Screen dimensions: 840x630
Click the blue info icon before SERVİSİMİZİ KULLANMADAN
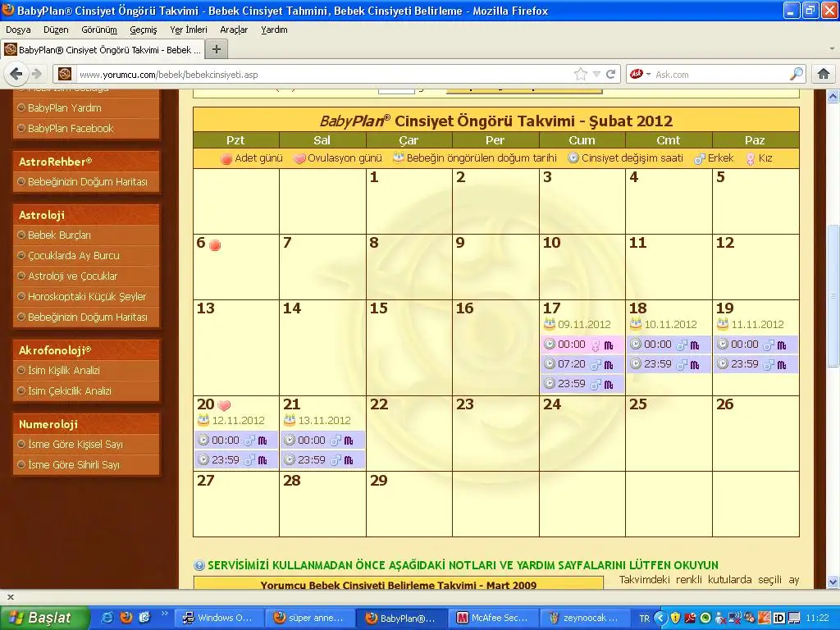click(199, 565)
